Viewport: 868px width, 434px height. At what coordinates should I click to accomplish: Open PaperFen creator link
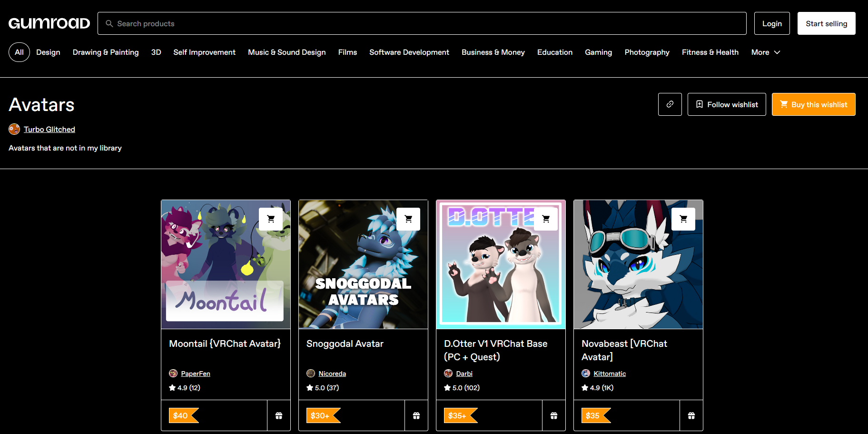[196, 373]
